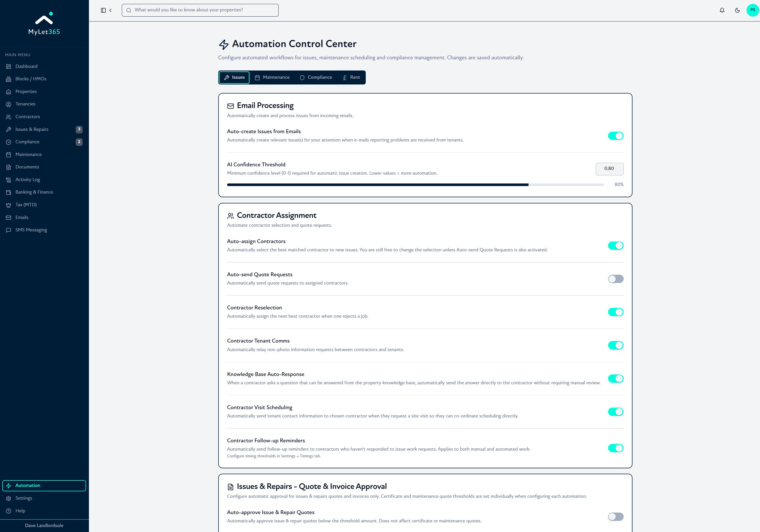
Task: Click the Email Processing heading
Action: pyautogui.click(x=265, y=105)
